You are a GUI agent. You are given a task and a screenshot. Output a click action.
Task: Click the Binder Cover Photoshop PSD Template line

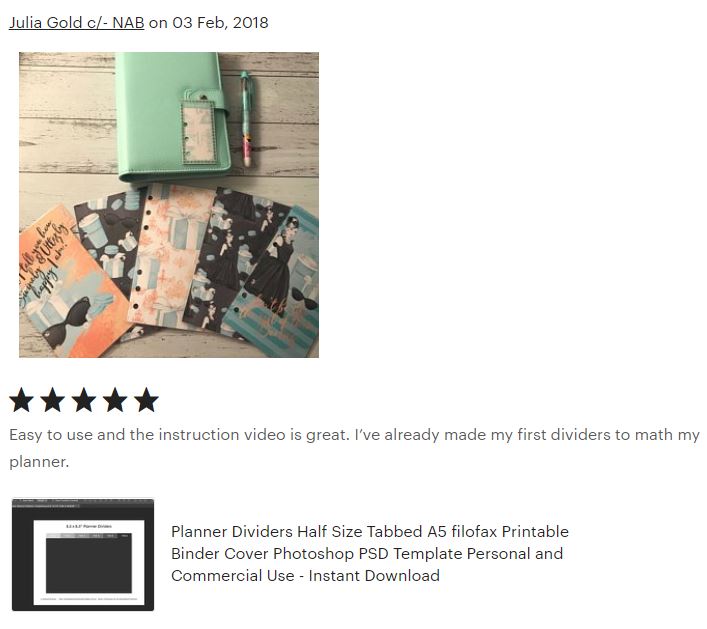367,553
